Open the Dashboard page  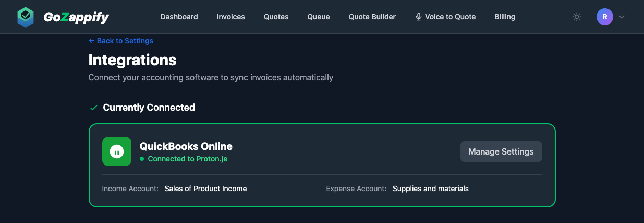pyautogui.click(x=179, y=17)
